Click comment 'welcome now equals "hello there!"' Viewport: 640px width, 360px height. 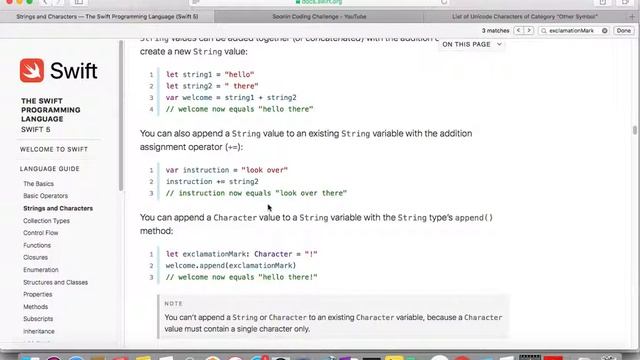point(241,277)
